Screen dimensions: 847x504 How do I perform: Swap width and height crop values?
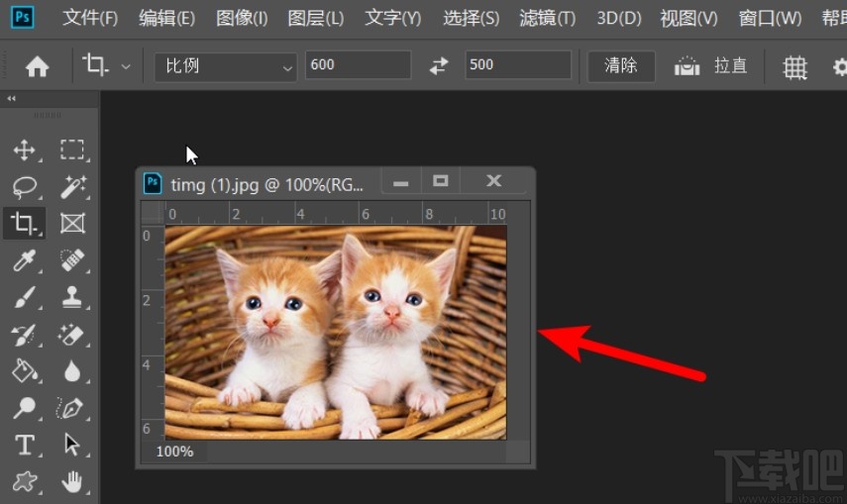(439, 66)
